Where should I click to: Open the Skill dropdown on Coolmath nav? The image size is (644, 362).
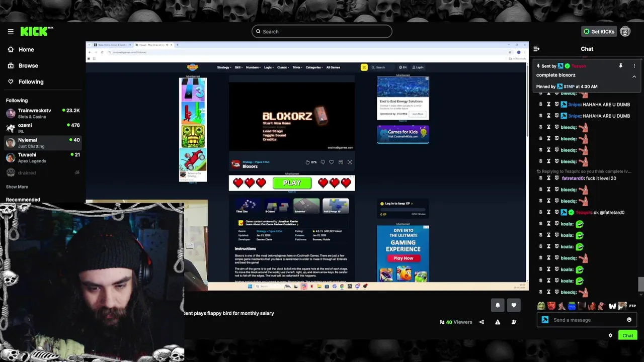tap(238, 67)
